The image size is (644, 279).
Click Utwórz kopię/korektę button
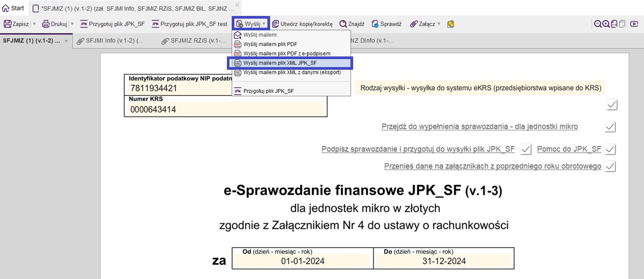pyautogui.click(x=302, y=24)
